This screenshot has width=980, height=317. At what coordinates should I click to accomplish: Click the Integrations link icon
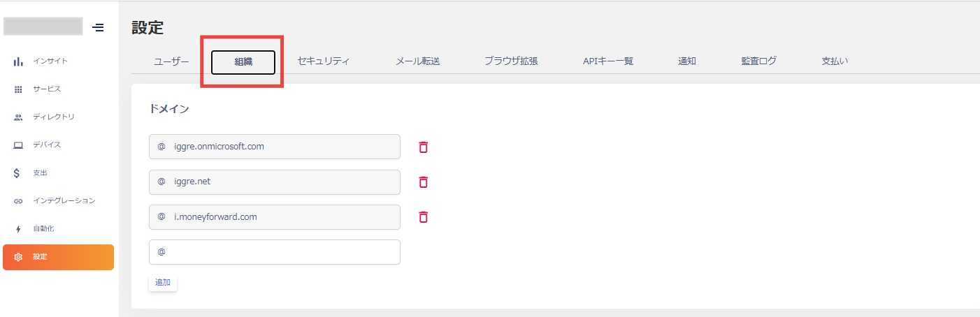tap(18, 201)
